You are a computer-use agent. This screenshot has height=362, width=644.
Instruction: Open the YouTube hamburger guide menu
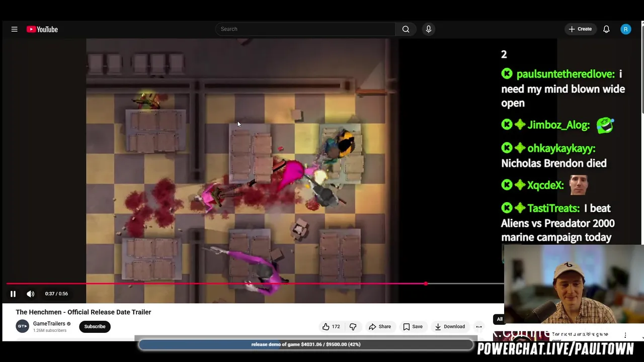pos(15,29)
